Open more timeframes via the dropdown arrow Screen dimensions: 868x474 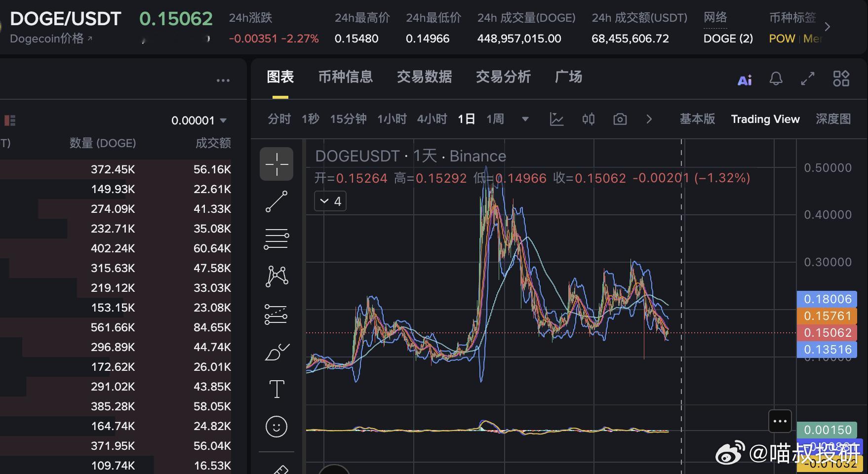(525, 119)
